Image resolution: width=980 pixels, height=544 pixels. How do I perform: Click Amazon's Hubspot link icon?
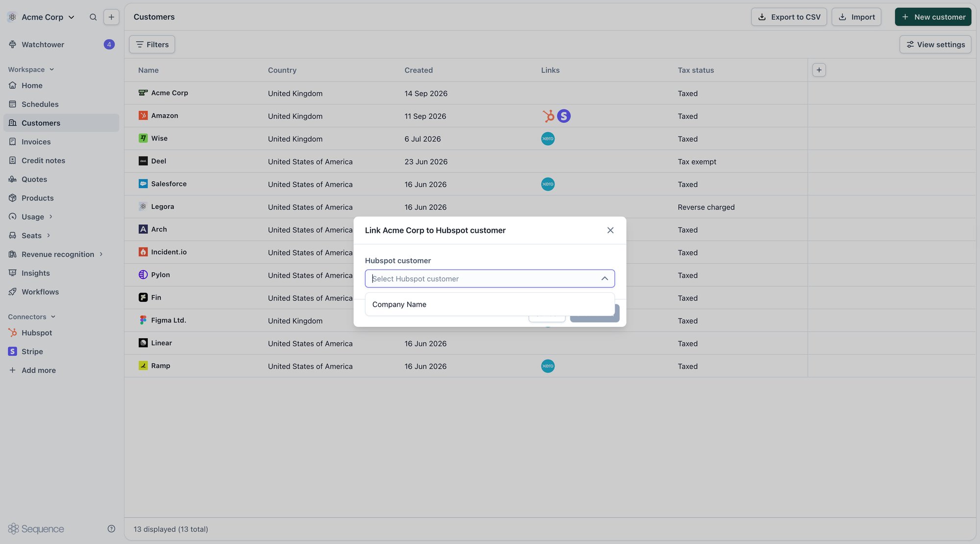coord(548,116)
